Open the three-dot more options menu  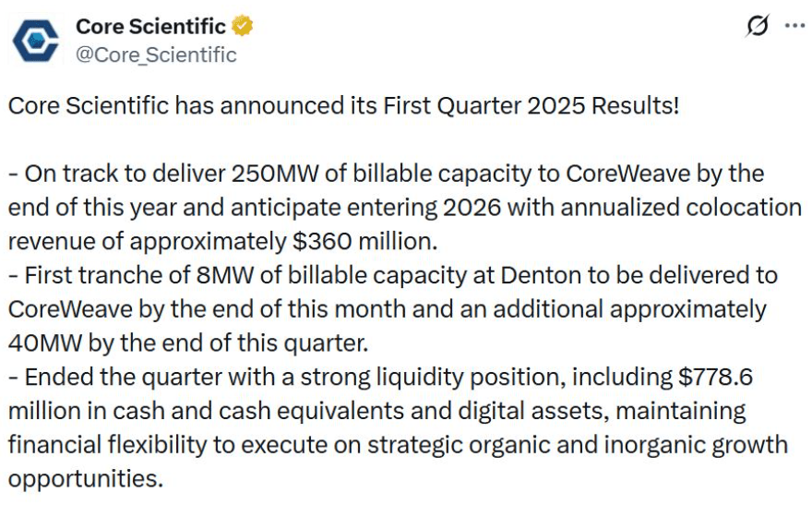(794, 26)
